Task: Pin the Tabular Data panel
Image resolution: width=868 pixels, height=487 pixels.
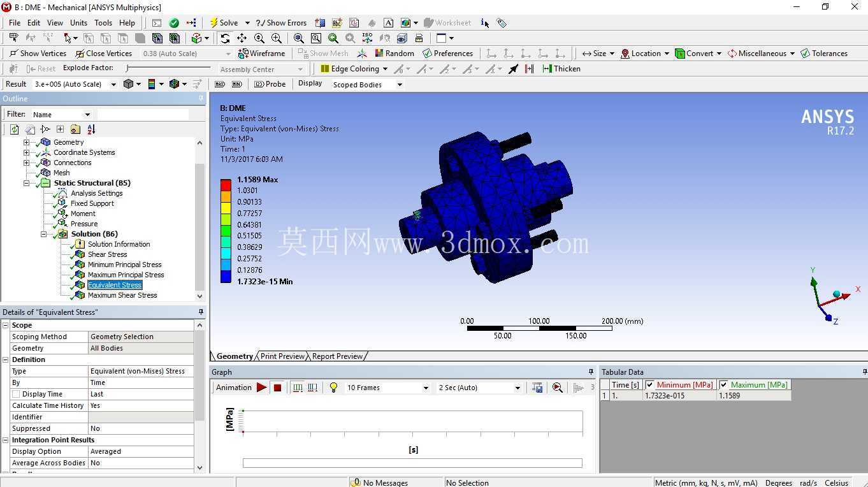Action: 864,372
